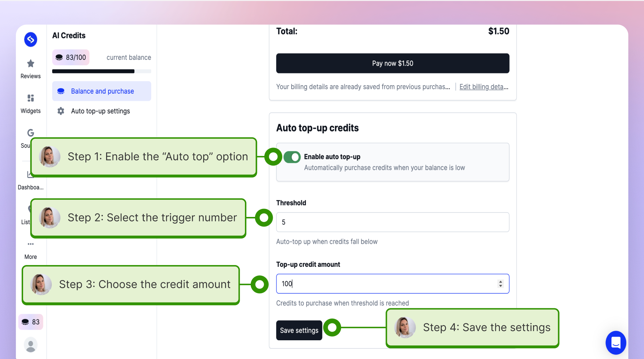Click the credits balance progress bar

click(102, 71)
